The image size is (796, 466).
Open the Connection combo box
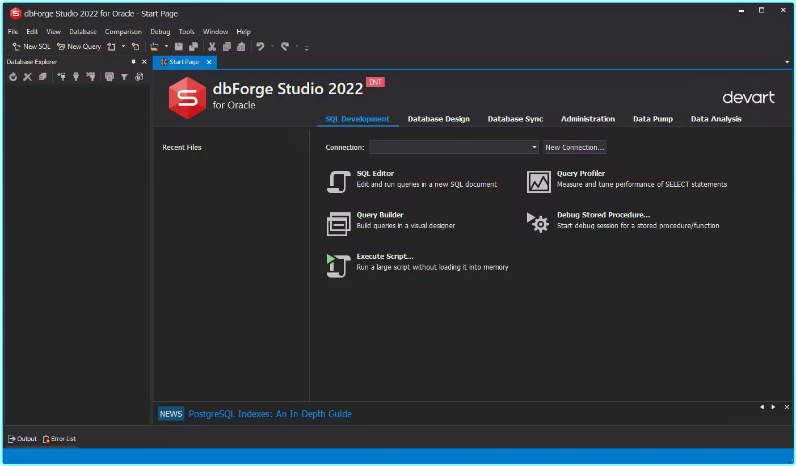pyautogui.click(x=454, y=147)
